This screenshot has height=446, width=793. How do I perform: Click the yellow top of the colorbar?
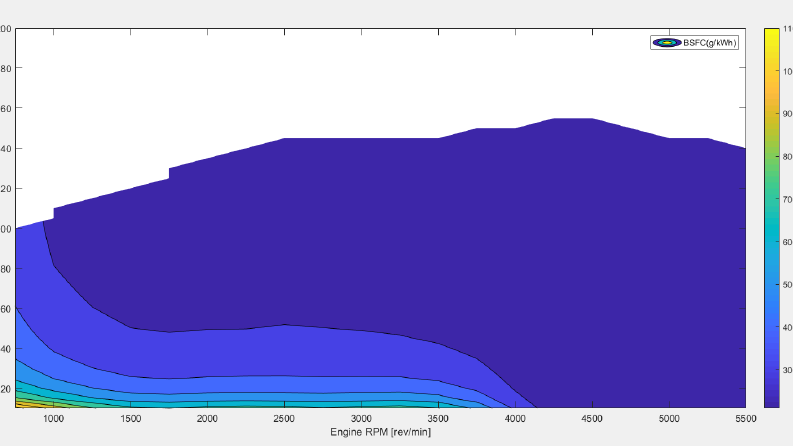point(772,35)
